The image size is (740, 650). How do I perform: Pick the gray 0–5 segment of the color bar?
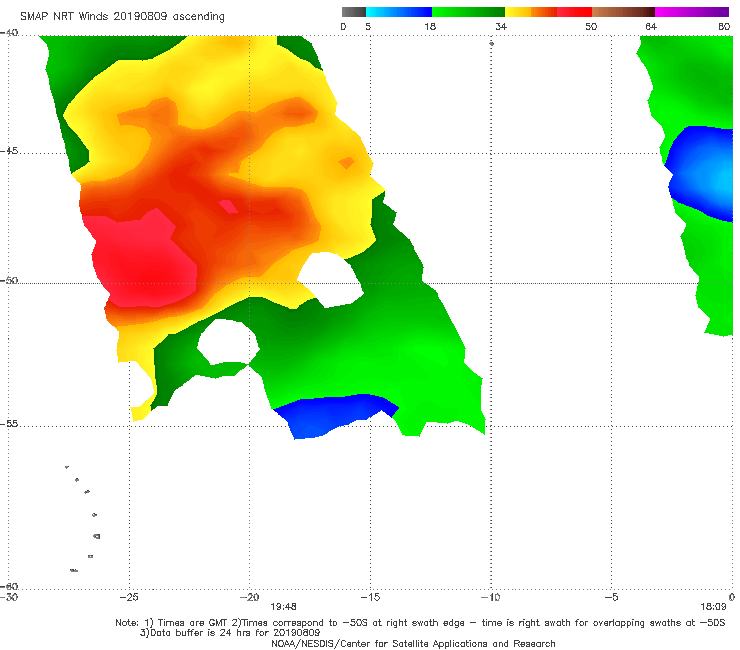(354, 12)
